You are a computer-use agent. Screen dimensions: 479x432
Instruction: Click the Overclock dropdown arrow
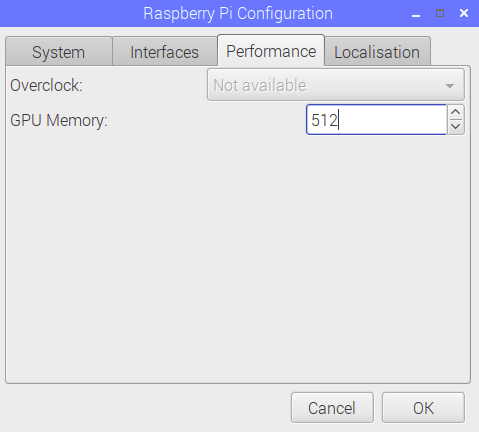pos(450,86)
